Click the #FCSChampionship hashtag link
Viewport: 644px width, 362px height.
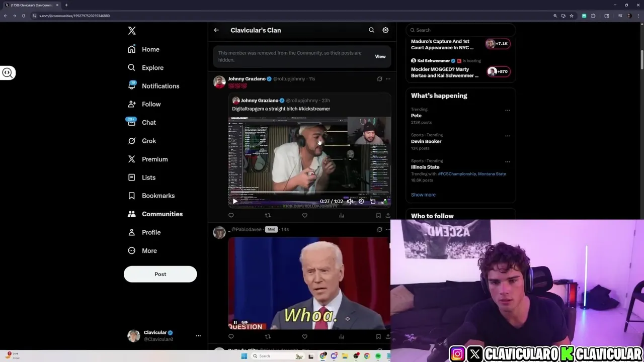coord(457,174)
